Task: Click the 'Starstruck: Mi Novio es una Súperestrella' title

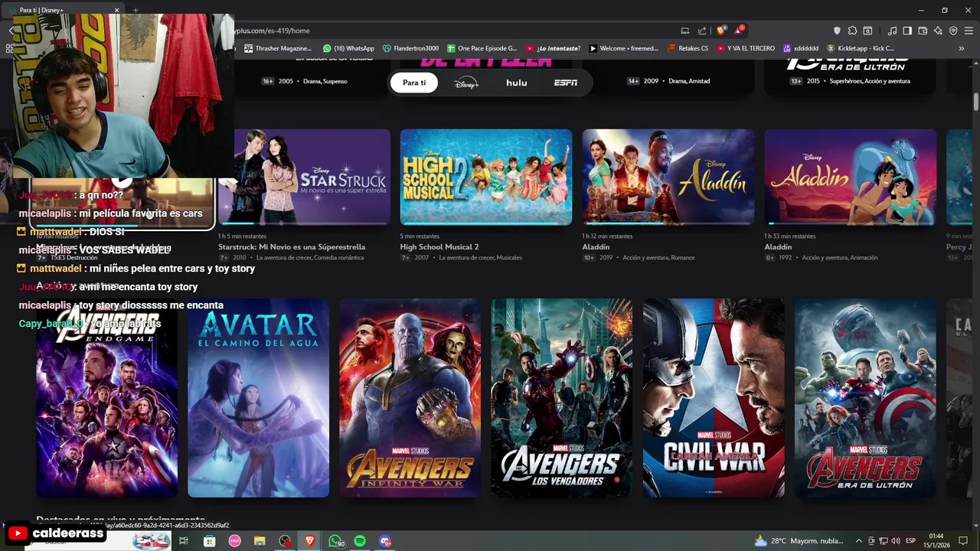Action: click(x=292, y=247)
